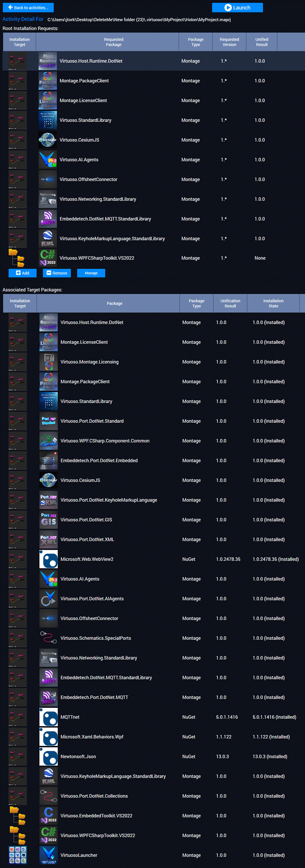Click the Virtuoso.Port.DotNet.XML icon
This screenshot has height=868, width=305.
tap(48, 539)
